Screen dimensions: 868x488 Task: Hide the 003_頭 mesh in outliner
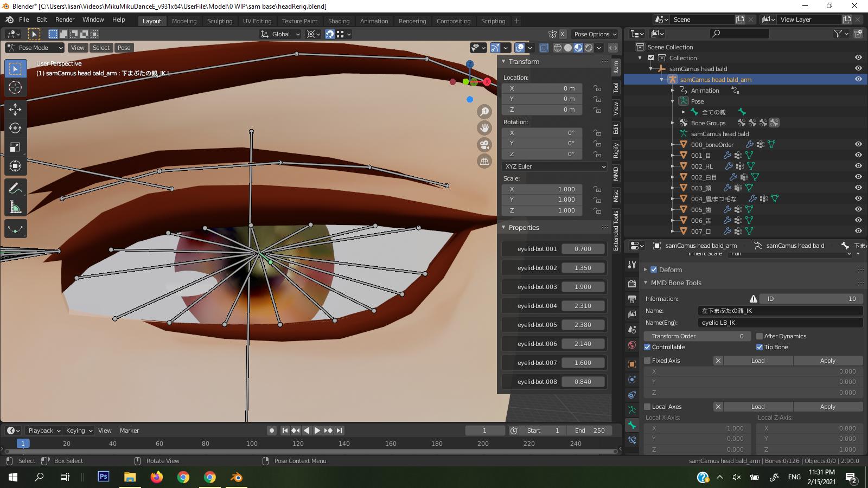pos(858,188)
